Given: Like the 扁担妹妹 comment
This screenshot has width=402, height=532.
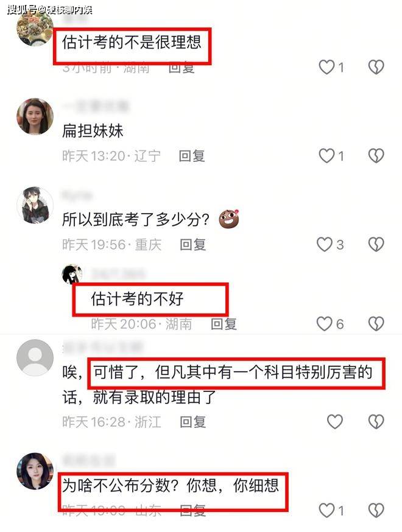Looking at the screenshot, I should (x=326, y=156).
